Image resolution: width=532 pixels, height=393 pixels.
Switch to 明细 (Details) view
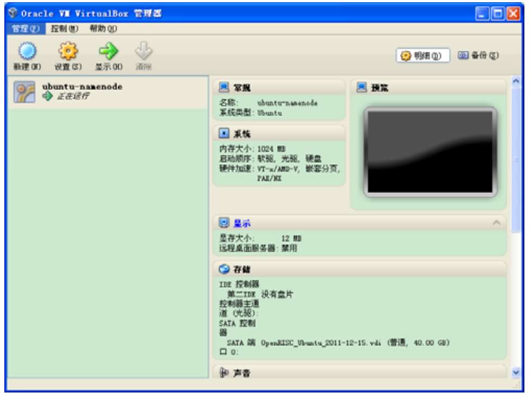[422, 56]
